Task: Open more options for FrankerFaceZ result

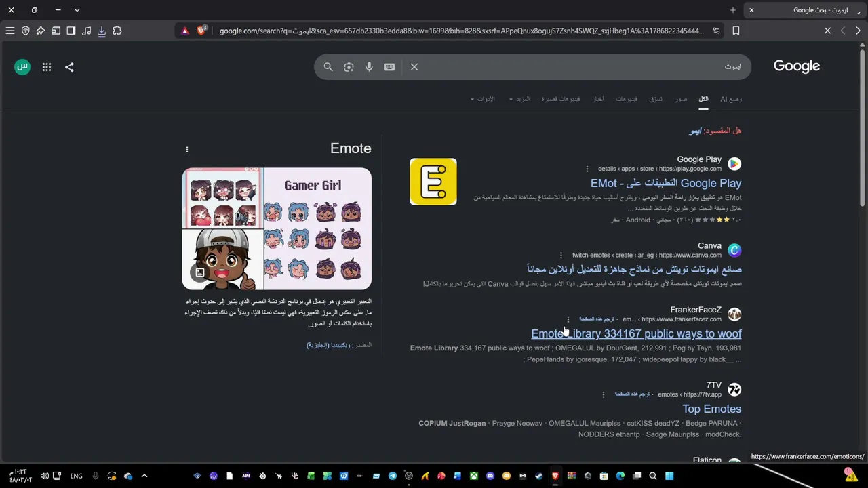Action: click(x=568, y=319)
